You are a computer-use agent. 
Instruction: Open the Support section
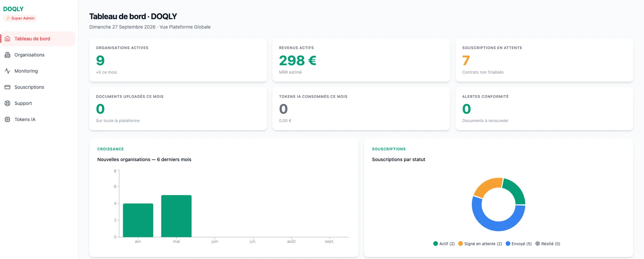point(38,103)
